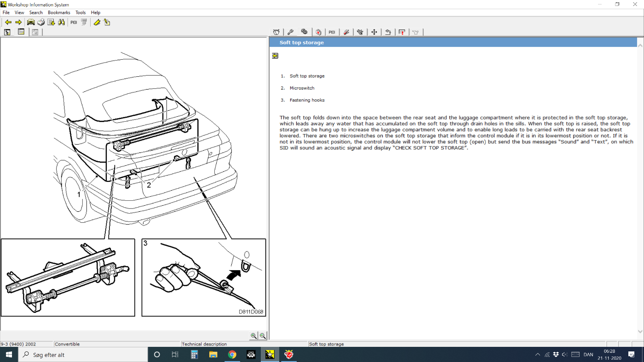Switch to the document list view tab
This screenshot has height=362, width=644.
tap(21, 32)
